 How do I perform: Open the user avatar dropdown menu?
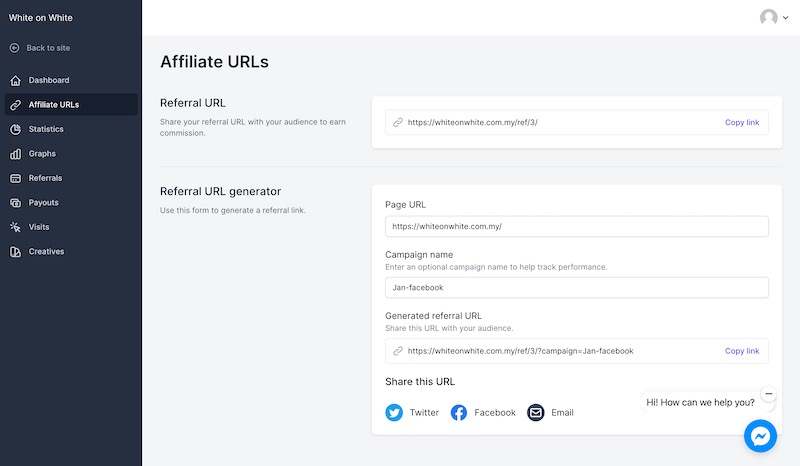[x=773, y=17]
